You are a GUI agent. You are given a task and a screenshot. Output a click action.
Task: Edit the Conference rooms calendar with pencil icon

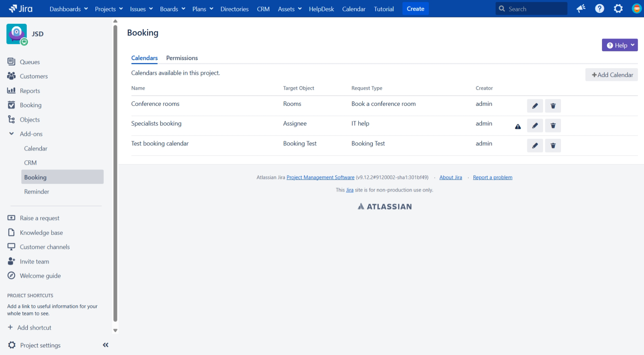click(535, 106)
